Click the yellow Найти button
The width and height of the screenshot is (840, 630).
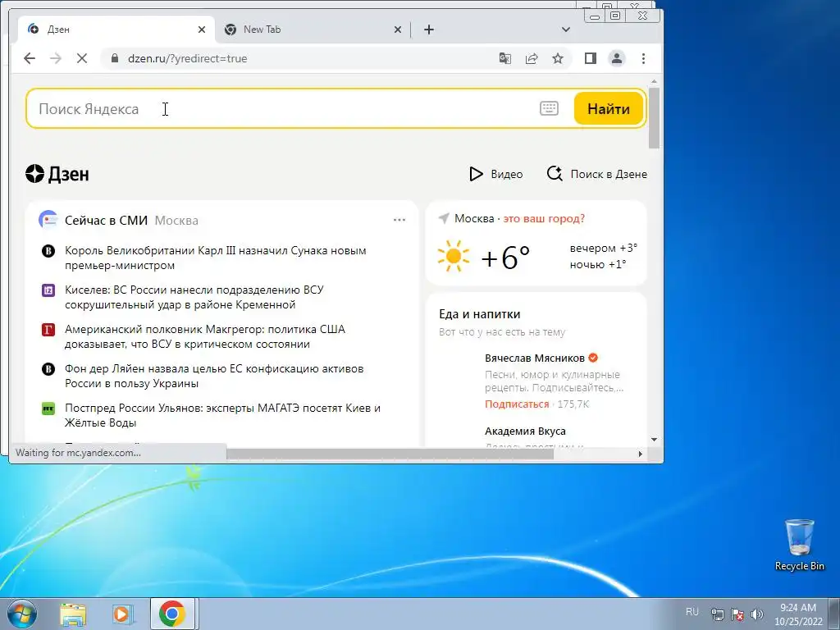pyautogui.click(x=609, y=109)
